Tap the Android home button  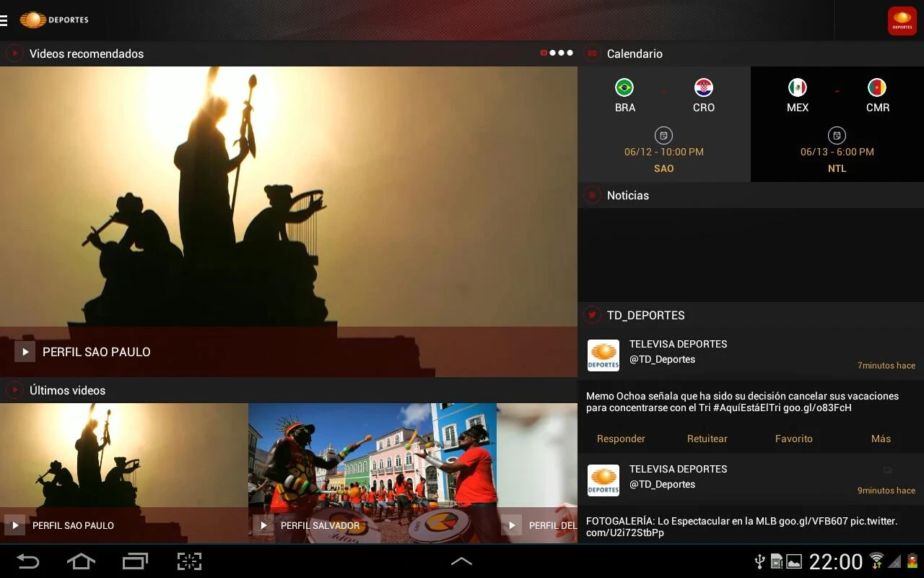tap(81, 561)
